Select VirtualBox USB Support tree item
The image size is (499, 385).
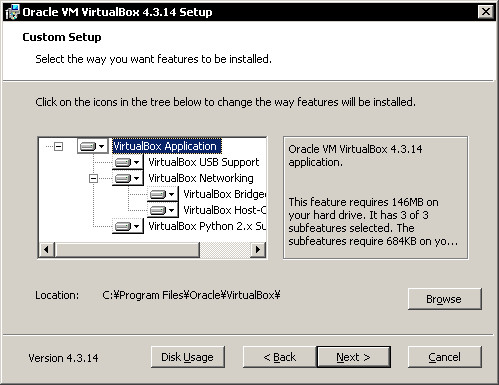pyautogui.click(x=204, y=162)
